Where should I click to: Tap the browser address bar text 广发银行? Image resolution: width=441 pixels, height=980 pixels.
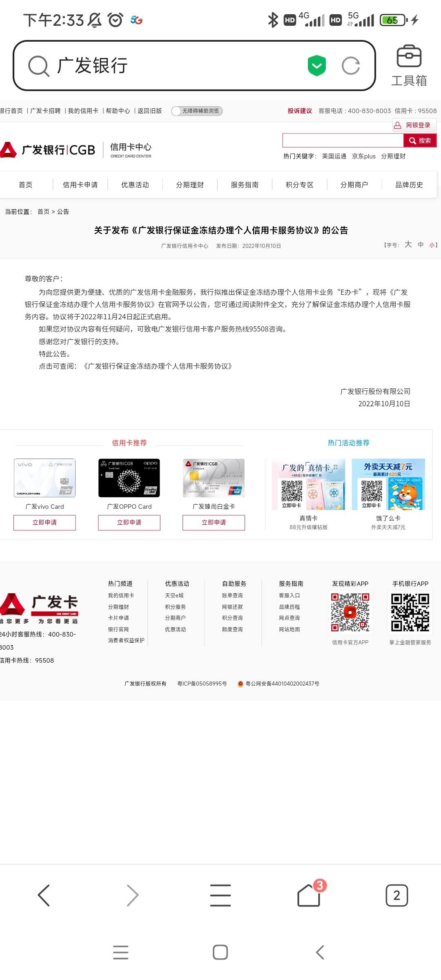point(93,66)
